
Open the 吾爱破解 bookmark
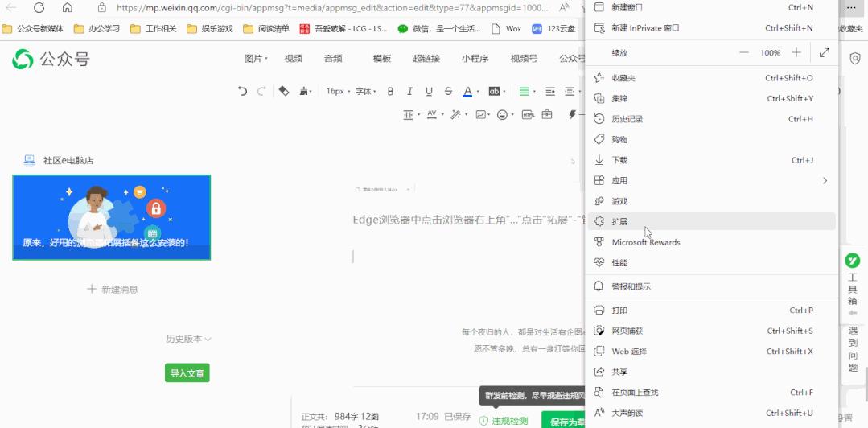pyautogui.click(x=343, y=29)
